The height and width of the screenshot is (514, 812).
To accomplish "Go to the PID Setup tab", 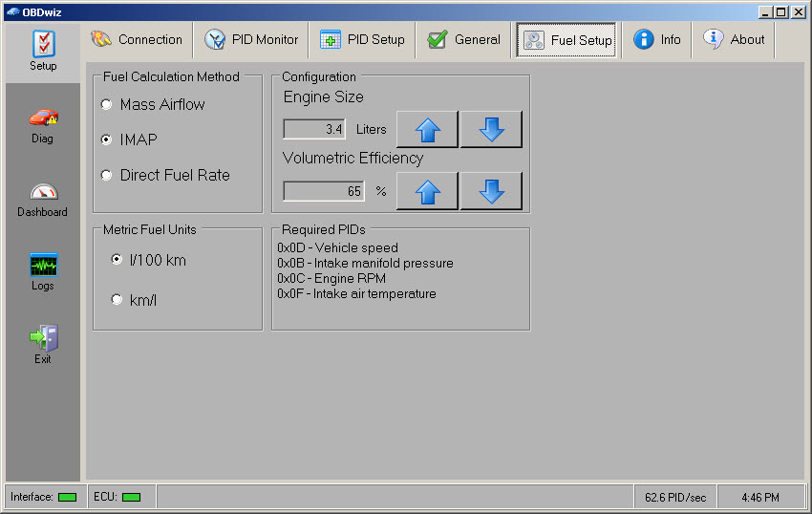I will tap(363, 40).
